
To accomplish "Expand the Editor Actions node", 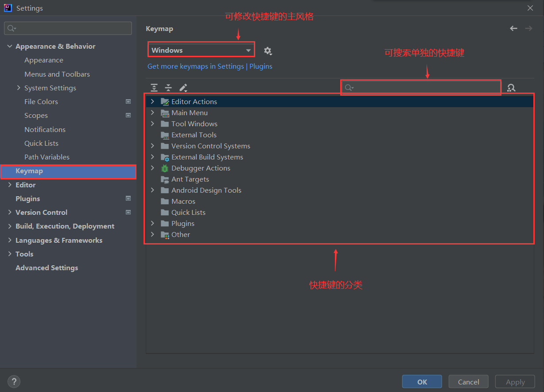I will 152,101.
